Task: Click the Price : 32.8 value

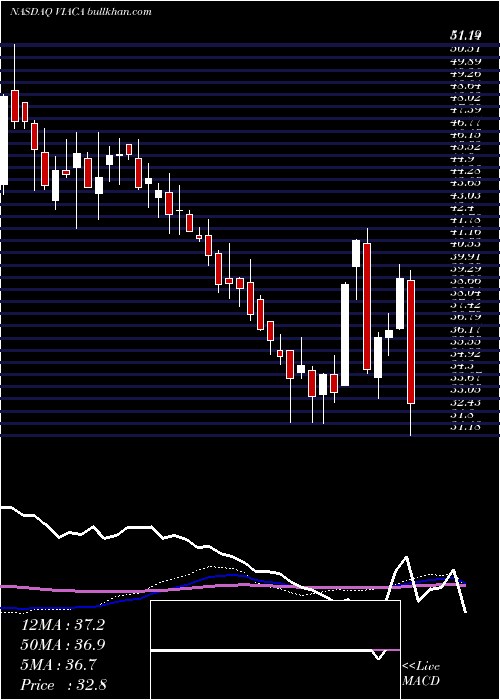Action: pos(64,685)
